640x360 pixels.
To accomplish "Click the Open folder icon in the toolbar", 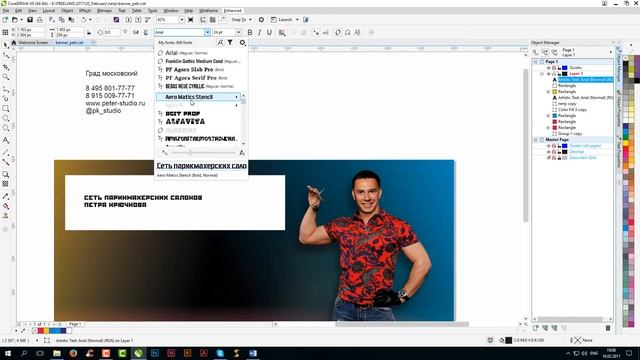I will (15, 20).
